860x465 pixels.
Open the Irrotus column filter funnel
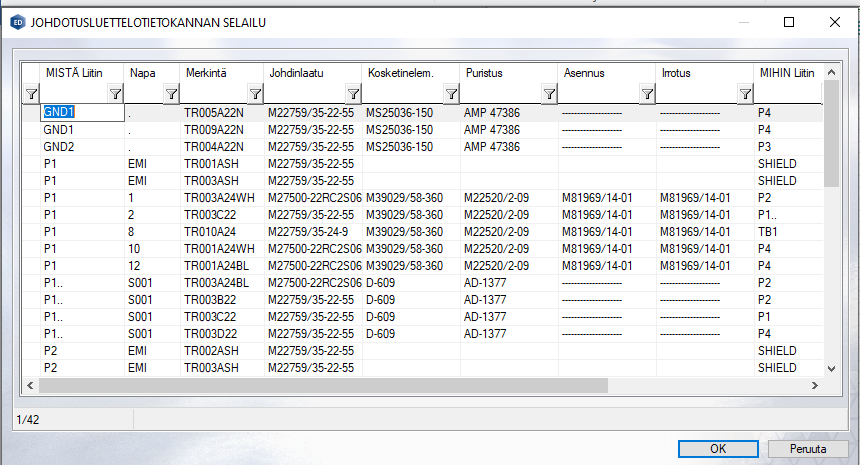pos(745,94)
